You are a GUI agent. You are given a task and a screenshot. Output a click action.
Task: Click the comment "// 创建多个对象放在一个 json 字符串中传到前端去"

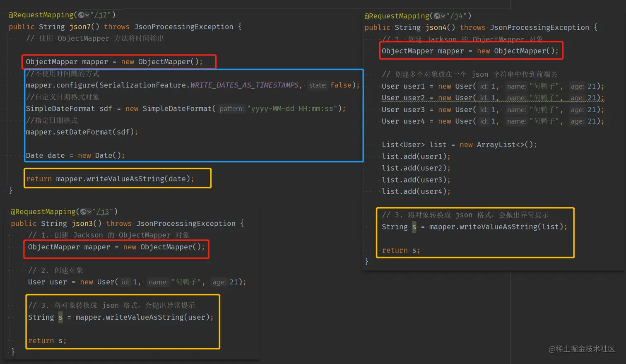pos(469,75)
